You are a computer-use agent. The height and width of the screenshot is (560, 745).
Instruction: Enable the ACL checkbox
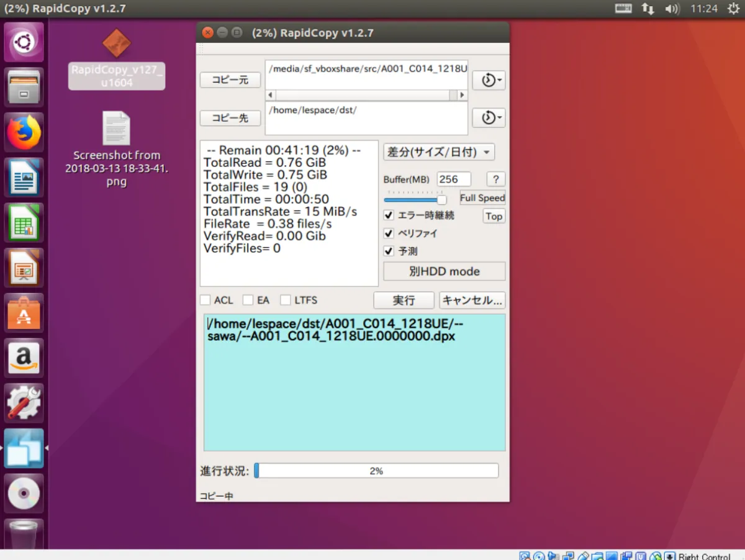[205, 300]
